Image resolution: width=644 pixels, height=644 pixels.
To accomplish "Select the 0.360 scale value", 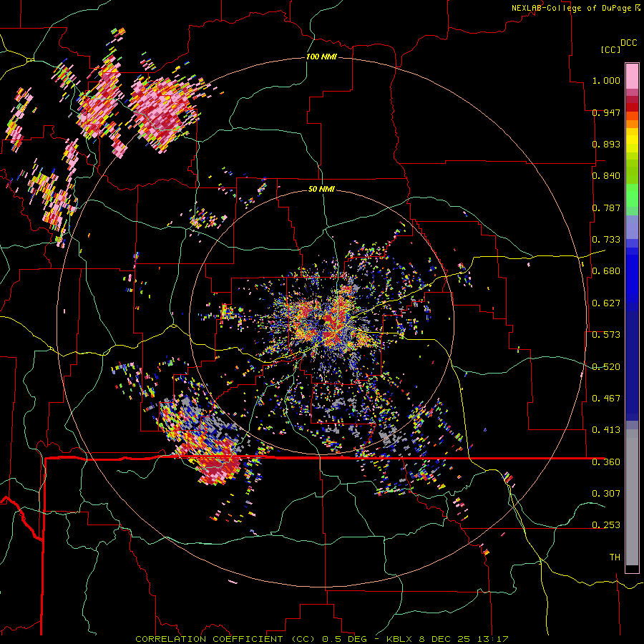I will point(606,462).
